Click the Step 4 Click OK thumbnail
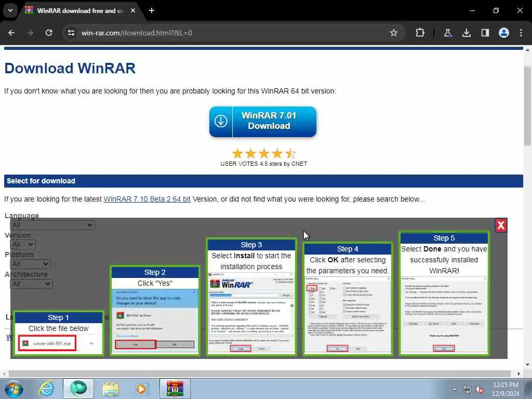This screenshot has height=399, width=532. click(348, 299)
